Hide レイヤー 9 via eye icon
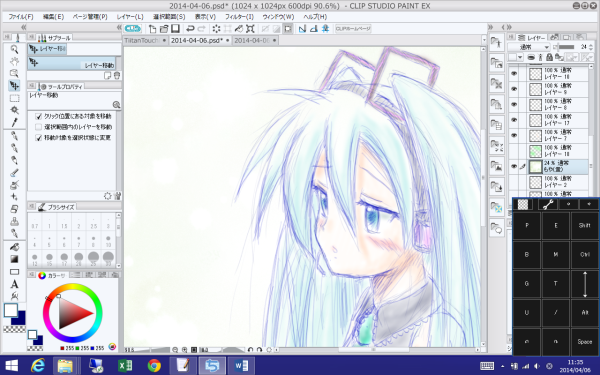 tap(514, 89)
